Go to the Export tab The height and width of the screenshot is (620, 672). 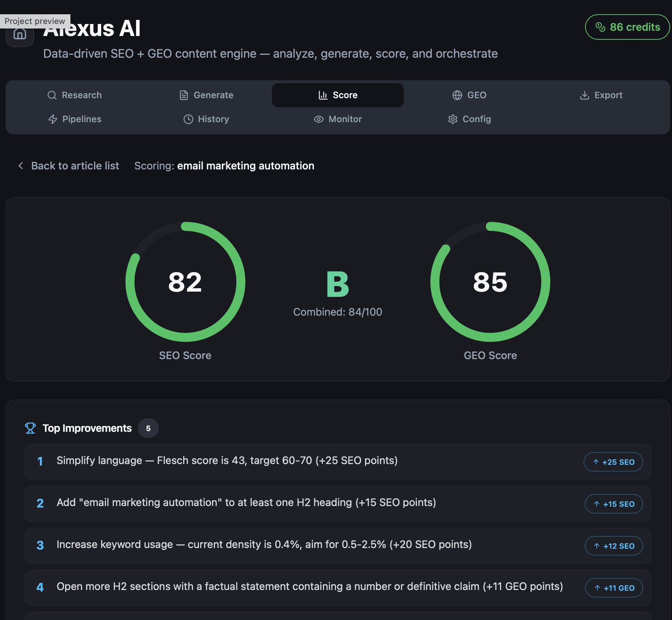(601, 95)
